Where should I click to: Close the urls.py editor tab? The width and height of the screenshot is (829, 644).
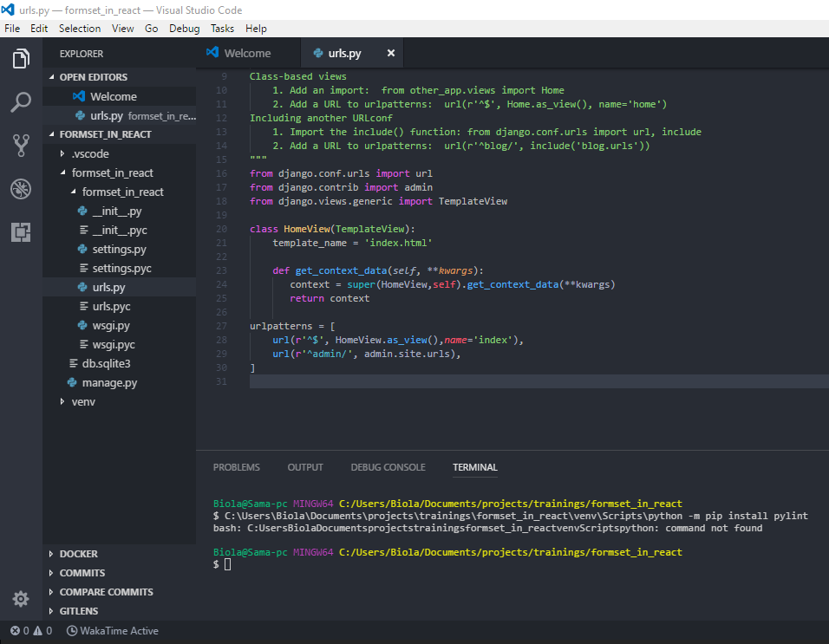(x=390, y=53)
